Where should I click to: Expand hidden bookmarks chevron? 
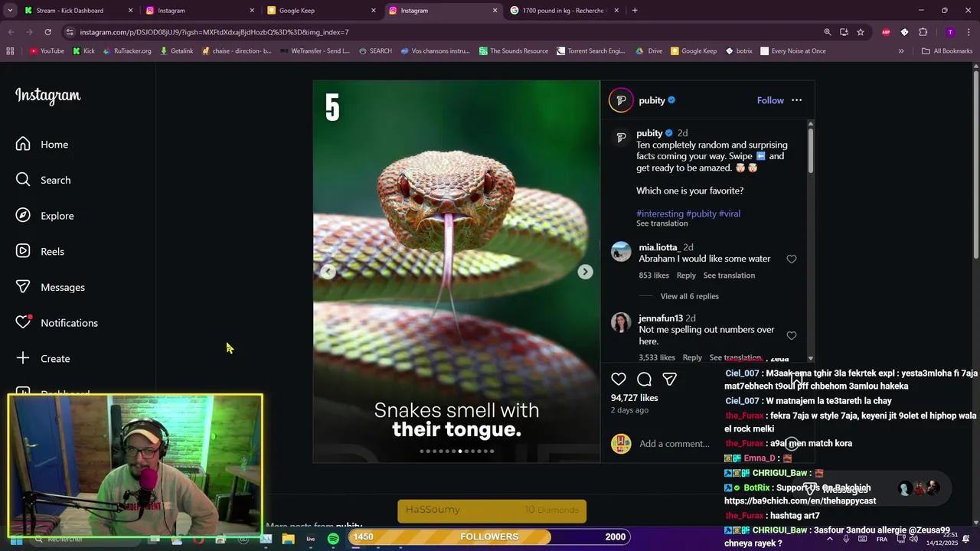coord(901,51)
